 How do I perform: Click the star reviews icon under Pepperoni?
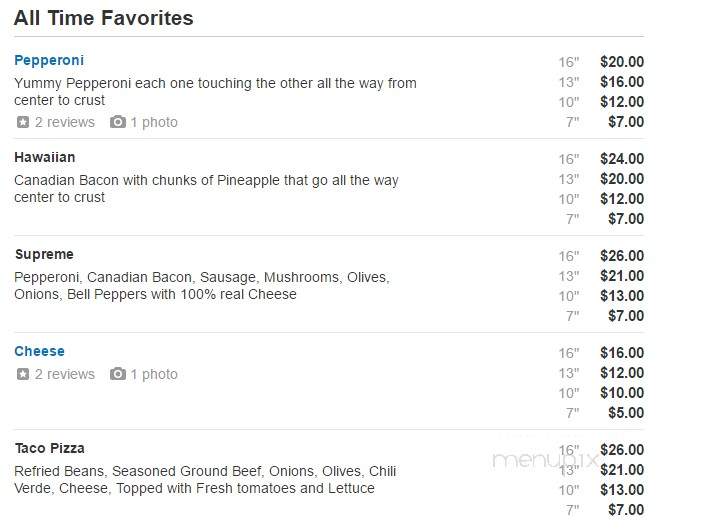(x=23, y=122)
